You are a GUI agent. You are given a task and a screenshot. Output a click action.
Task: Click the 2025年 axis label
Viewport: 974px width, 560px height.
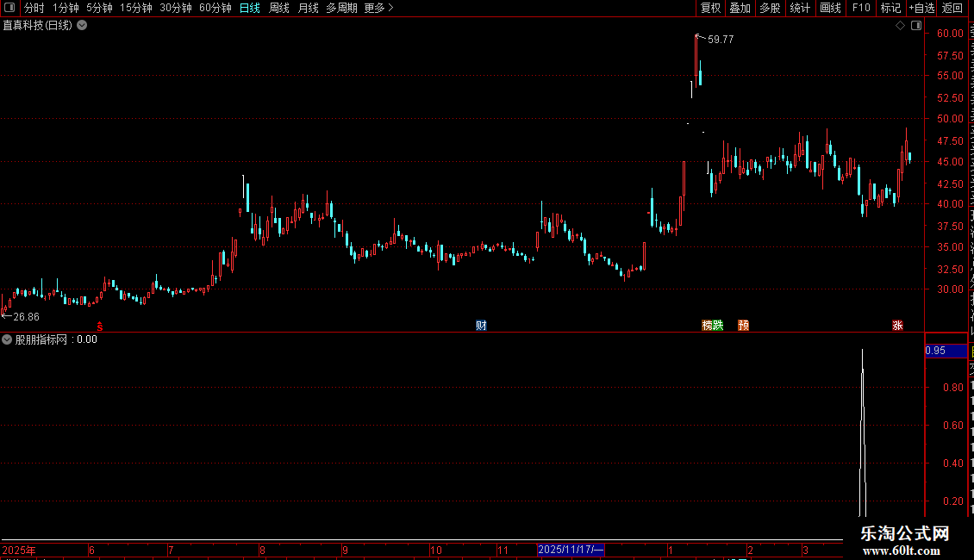point(19,550)
